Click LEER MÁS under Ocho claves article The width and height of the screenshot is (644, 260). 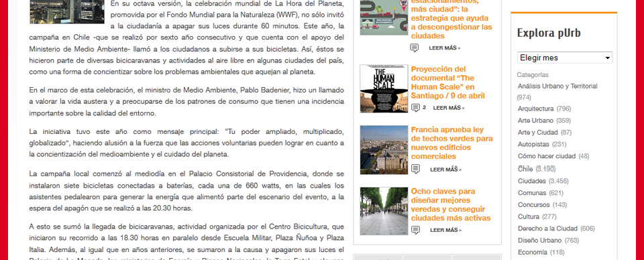click(x=445, y=230)
